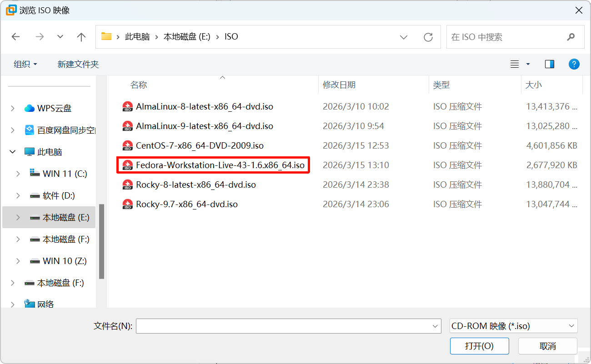Click the 取消 button

[548, 346]
